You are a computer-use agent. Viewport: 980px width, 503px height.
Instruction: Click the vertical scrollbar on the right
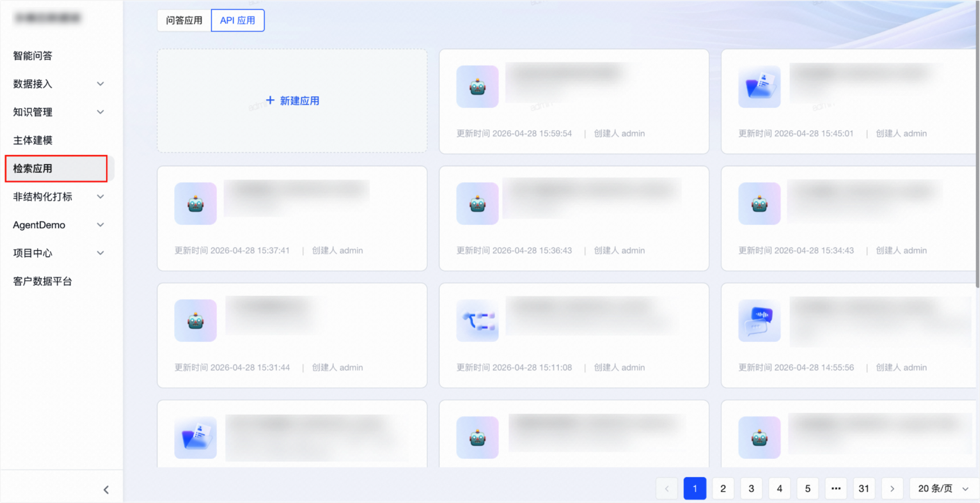pos(977,143)
